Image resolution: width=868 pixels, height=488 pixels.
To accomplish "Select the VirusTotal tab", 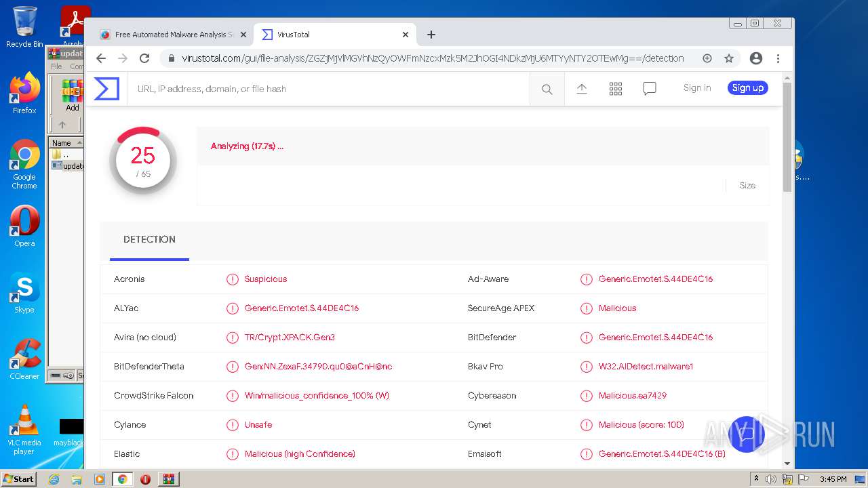I will pos(336,35).
